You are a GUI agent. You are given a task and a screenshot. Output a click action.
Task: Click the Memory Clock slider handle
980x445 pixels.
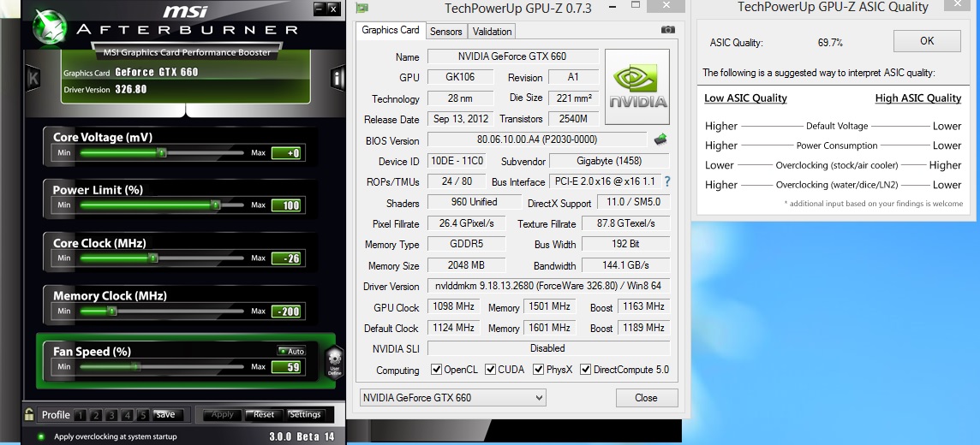(112, 311)
